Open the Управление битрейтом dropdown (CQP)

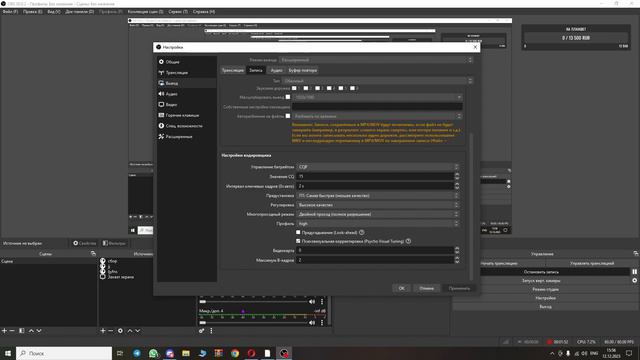coord(378,167)
